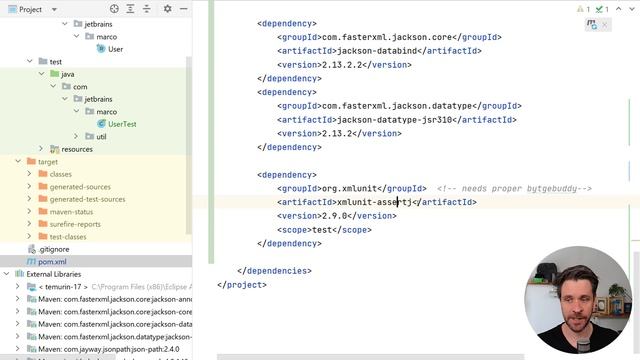Click the presenter webcam thumbnail
Viewport: 640px width, 360px height.
(578, 300)
